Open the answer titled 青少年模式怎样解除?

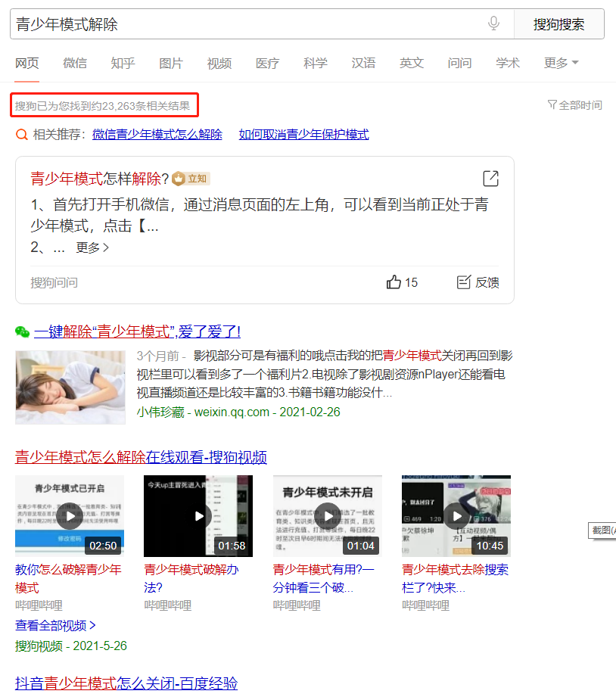click(x=100, y=179)
